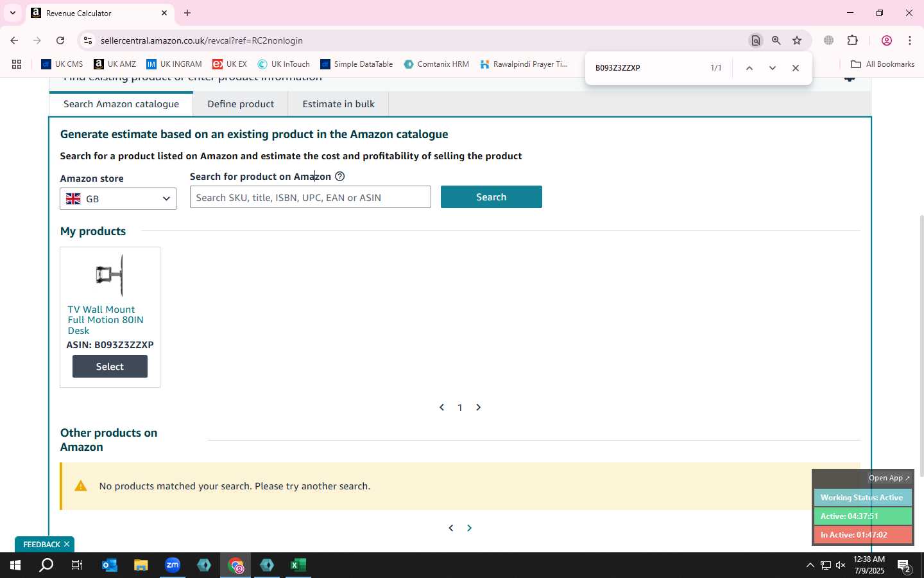Expand the Amazon store GB dropdown
924x578 pixels.
tap(118, 199)
